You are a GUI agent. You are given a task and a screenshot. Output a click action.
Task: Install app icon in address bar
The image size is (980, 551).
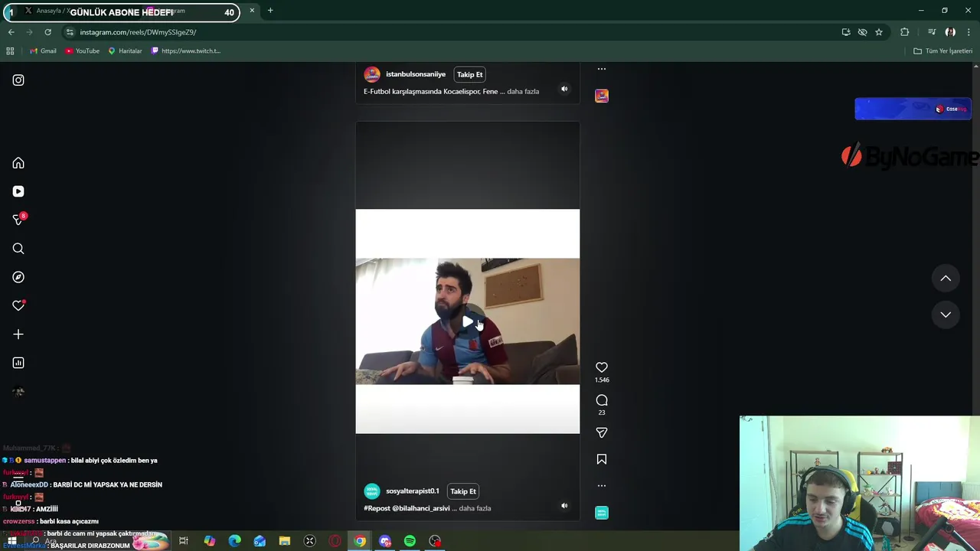click(846, 32)
